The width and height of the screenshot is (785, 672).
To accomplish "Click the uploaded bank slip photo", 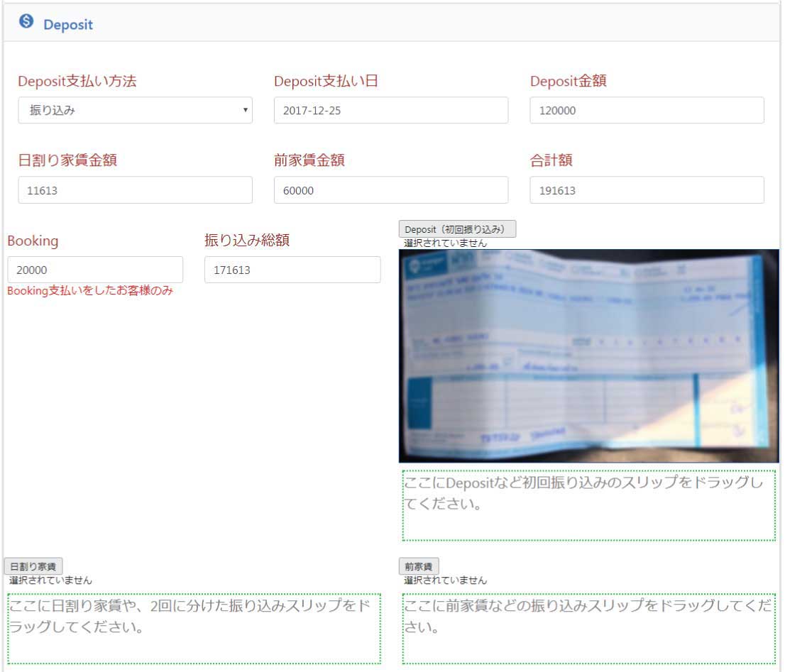I will (x=588, y=356).
